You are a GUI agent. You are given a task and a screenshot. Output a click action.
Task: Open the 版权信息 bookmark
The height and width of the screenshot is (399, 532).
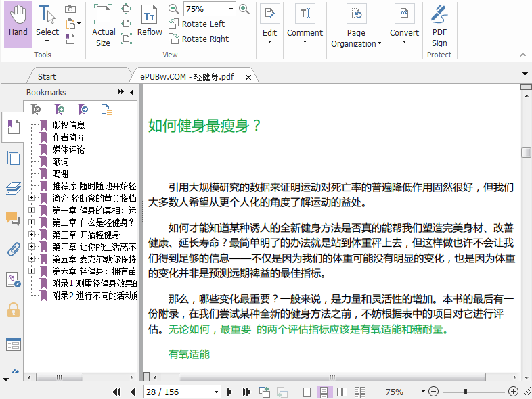(68, 125)
